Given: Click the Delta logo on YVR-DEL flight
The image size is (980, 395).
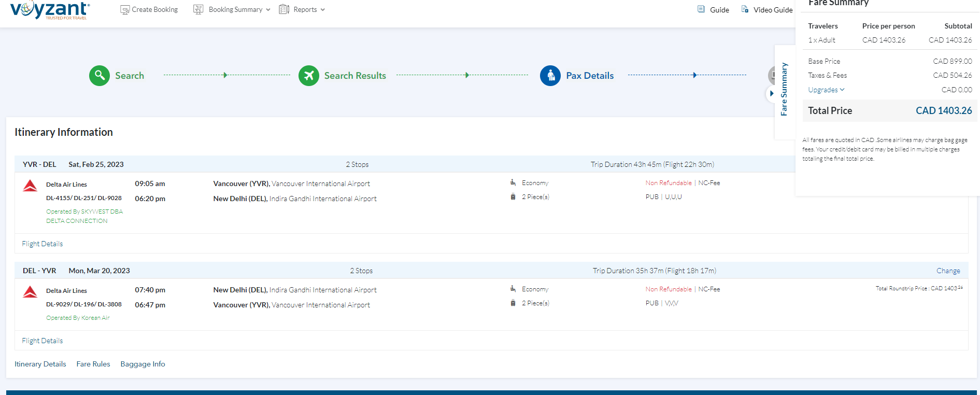Looking at the screenshot, I should 30,186.
